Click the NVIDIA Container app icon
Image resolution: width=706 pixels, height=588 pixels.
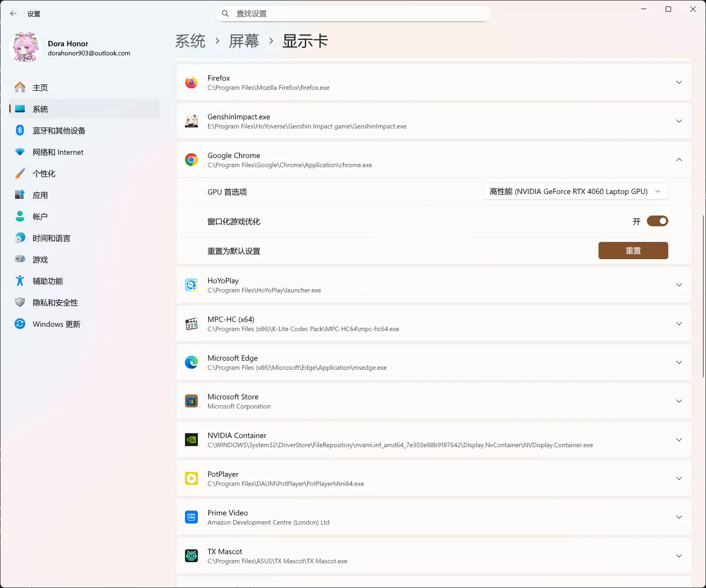point(191,440)
